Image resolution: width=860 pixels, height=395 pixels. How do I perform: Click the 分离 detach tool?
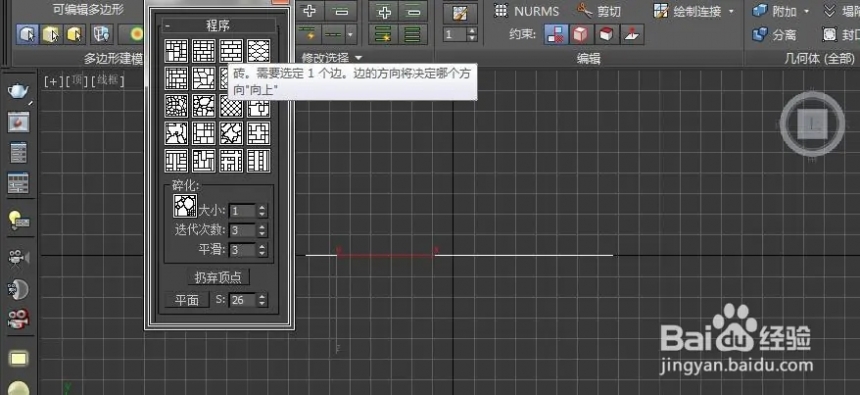(x=774, y=35)
